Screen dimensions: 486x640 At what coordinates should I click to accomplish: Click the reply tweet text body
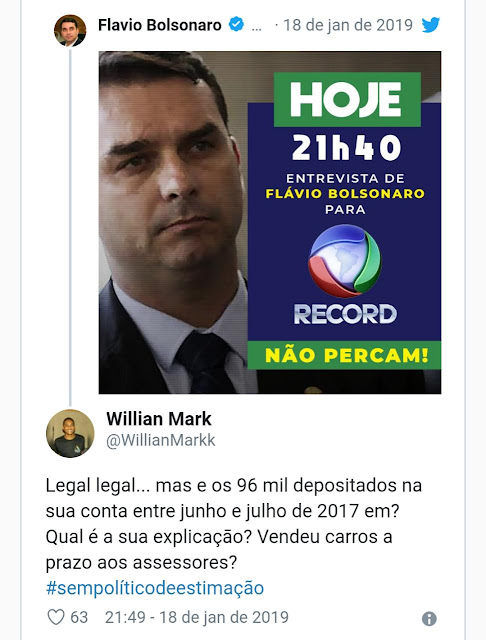pyautogui.click(x=233, y=524)
